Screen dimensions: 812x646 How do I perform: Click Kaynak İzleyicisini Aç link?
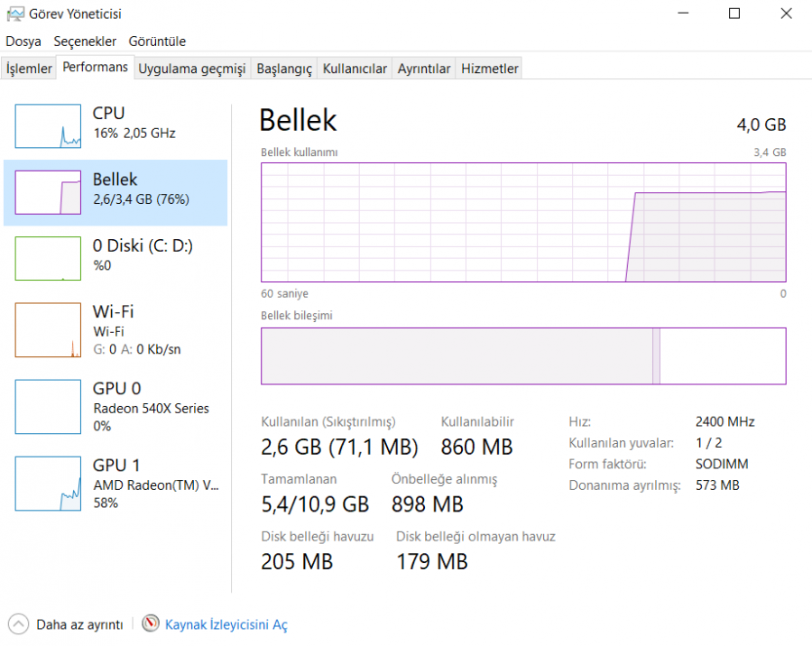(x=226, y=624)
